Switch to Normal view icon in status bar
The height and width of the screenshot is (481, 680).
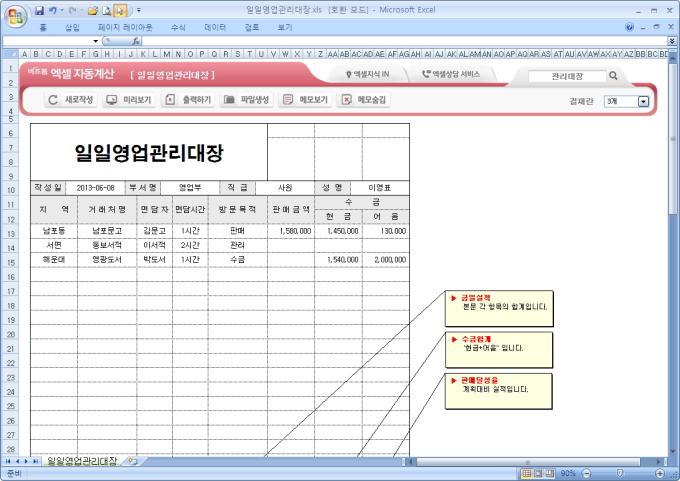(x=526, y=473)
